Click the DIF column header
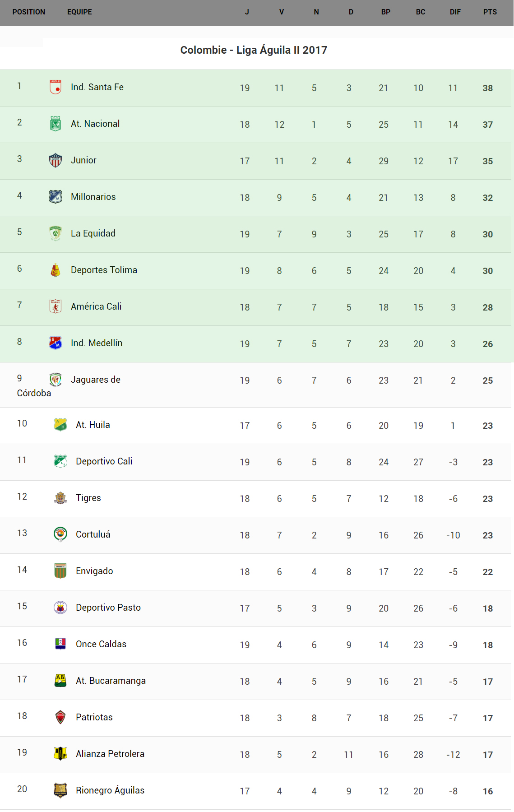 (455, 12)
